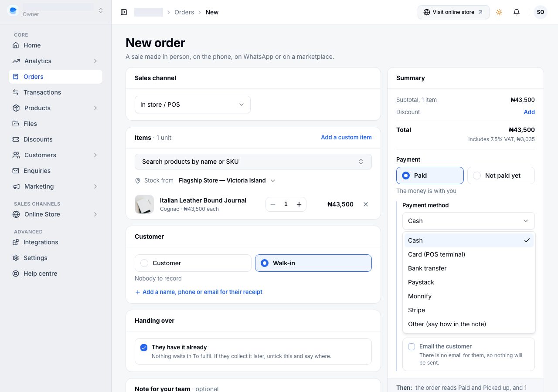The width and height of the screenshot is (558, 392).
Task: Increase journal quantity with plus button
Action: tap(299, 204)
